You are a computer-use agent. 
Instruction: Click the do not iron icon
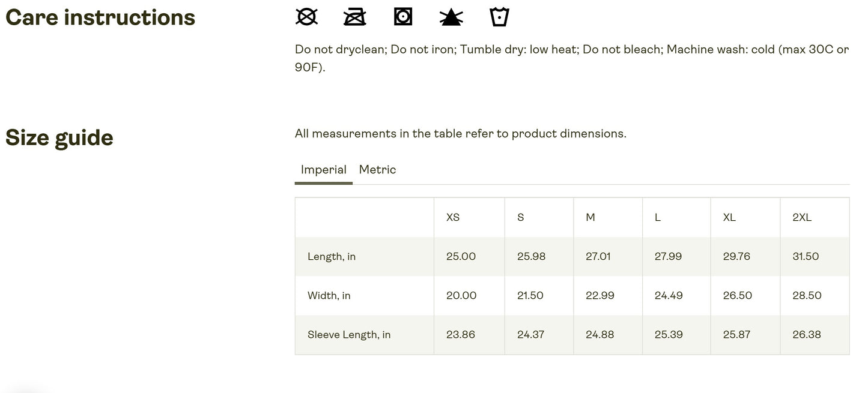click(x=354, y=17)
